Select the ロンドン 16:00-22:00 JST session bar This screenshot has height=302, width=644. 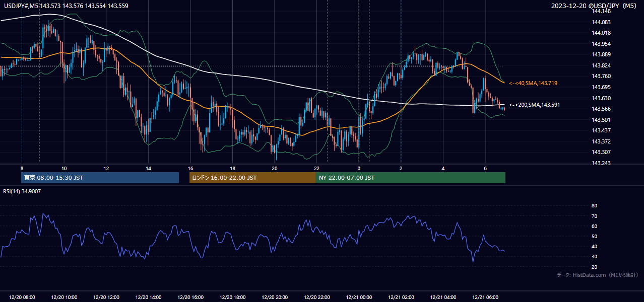tap(252, 178)
